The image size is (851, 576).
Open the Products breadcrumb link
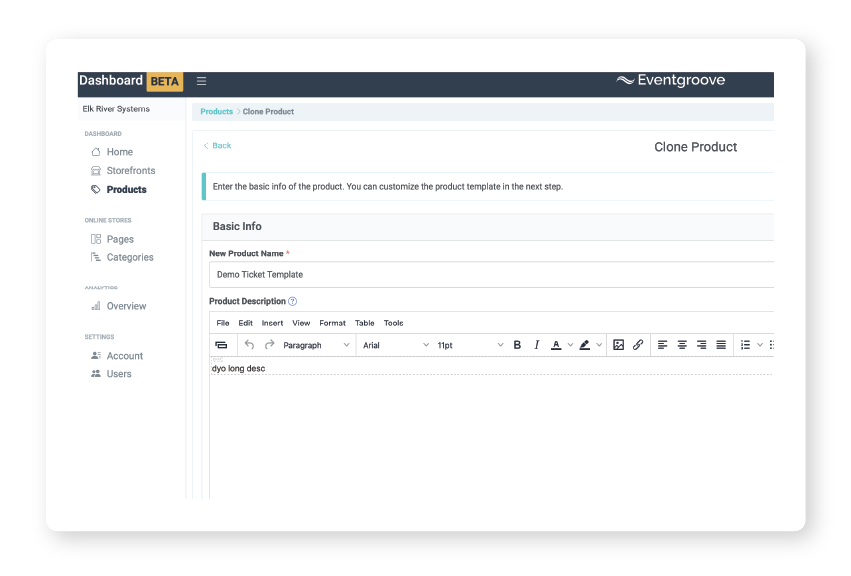[x=216, y=111]
